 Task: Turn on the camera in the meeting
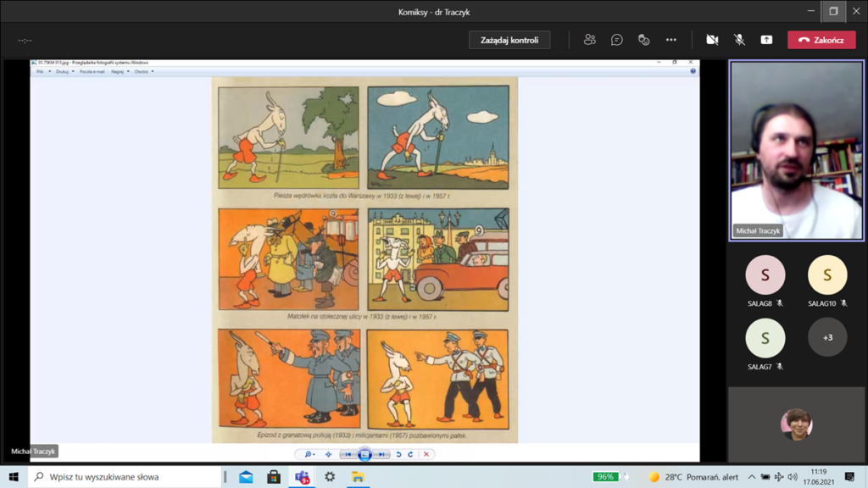pos(712,40)
